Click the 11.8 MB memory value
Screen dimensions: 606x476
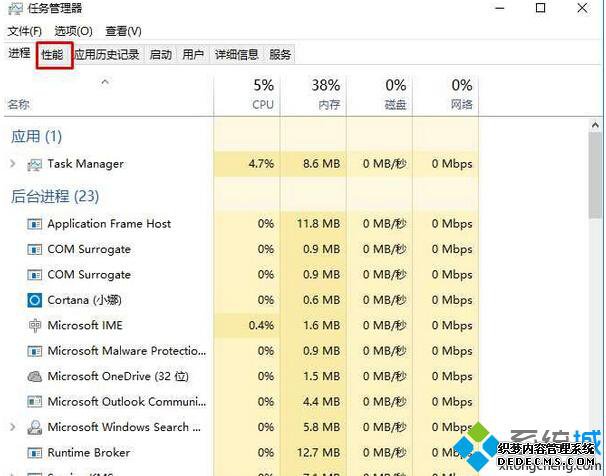(x=318, y=224)
